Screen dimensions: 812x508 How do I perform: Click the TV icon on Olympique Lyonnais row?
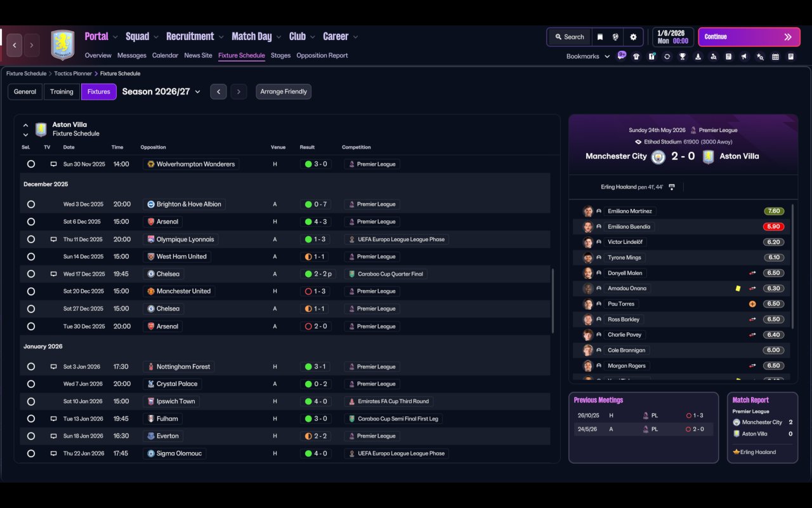54,239
